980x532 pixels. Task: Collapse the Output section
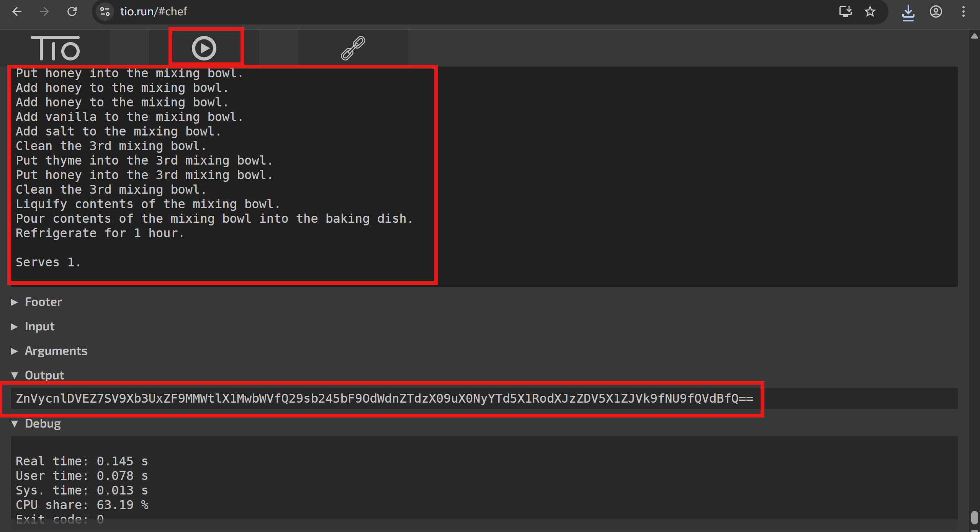coord(38,375)
